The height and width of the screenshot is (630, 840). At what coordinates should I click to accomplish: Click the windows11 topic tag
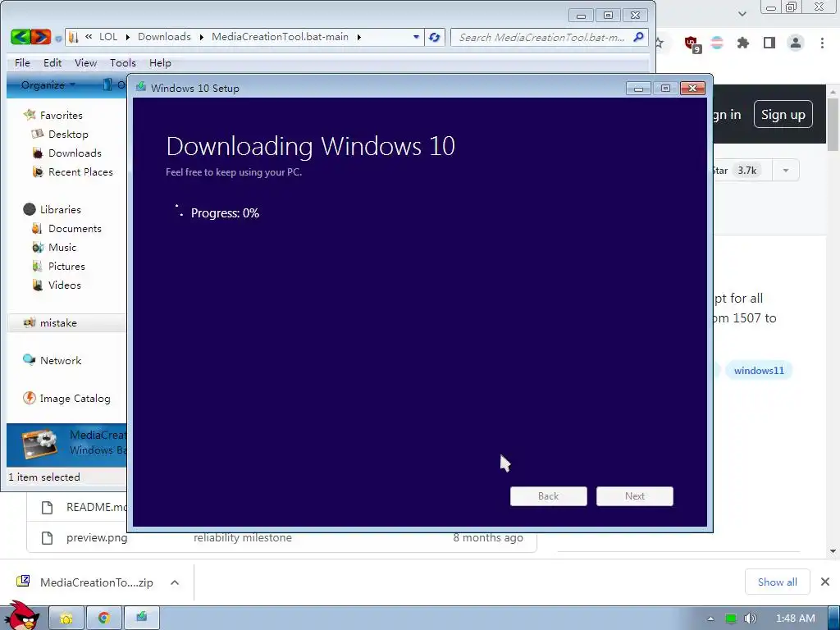click(x=759, y=371)
